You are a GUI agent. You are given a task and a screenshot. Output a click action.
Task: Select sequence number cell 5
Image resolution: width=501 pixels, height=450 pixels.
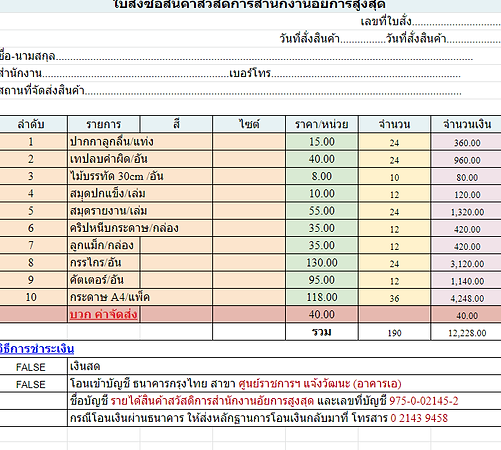tap(33, 211)
